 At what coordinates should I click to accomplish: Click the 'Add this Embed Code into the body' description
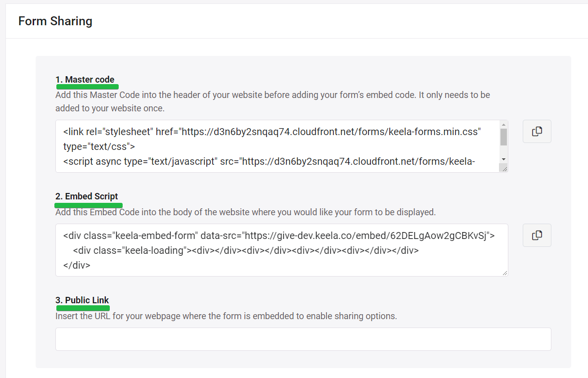tap(246, 212)
